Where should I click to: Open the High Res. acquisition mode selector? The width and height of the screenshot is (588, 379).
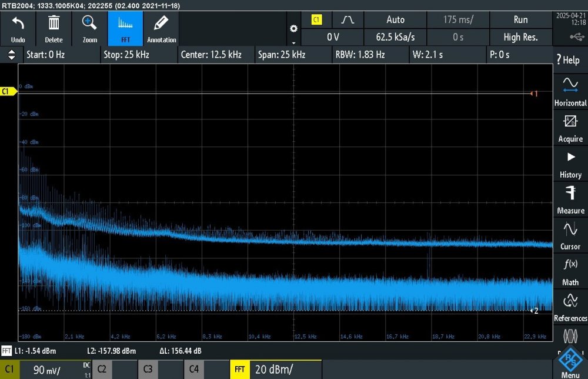point(520,37)
